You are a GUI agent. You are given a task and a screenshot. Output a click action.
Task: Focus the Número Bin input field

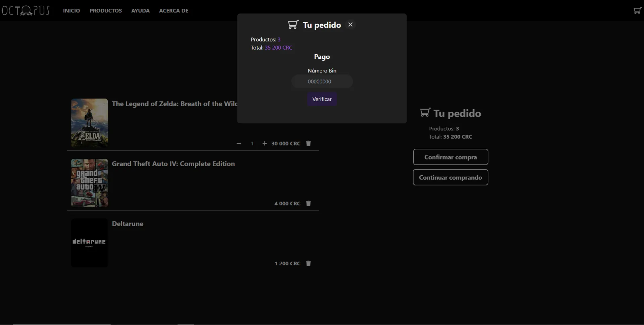pyautogui.click(x=322, y=81)
